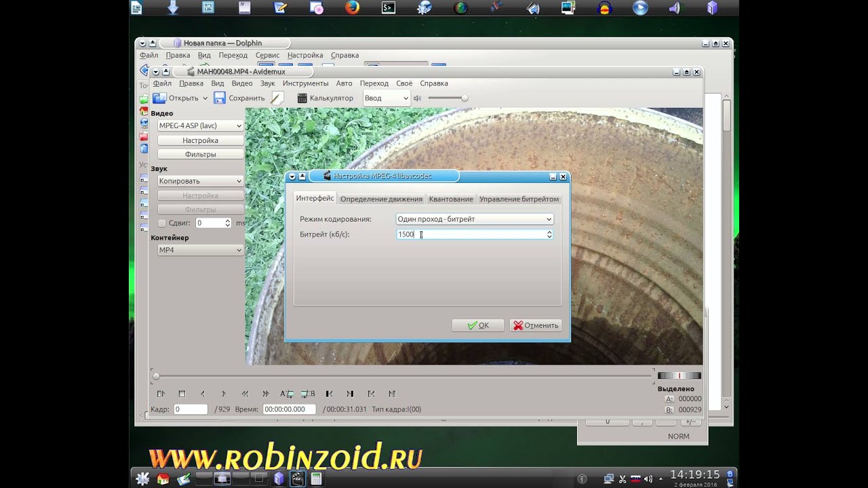Open the Звук menu in Avidemux
868x488 pixels.
click(x=268, y=83)
